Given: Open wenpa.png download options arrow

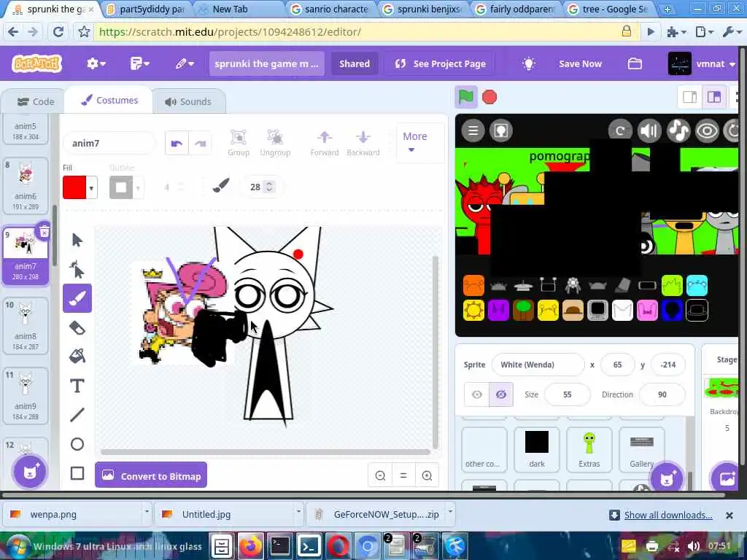Looking at the screenshot, I should coord(147,511).
